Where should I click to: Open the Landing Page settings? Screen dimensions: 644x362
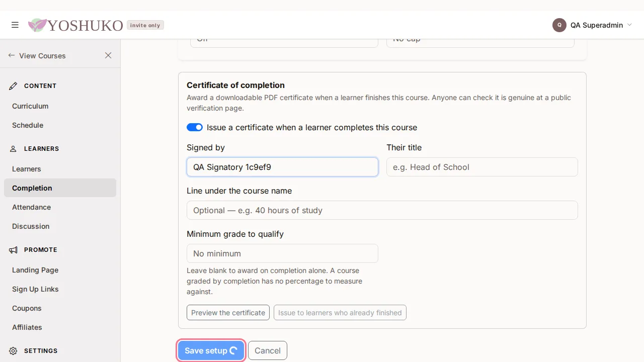[60, 270]
